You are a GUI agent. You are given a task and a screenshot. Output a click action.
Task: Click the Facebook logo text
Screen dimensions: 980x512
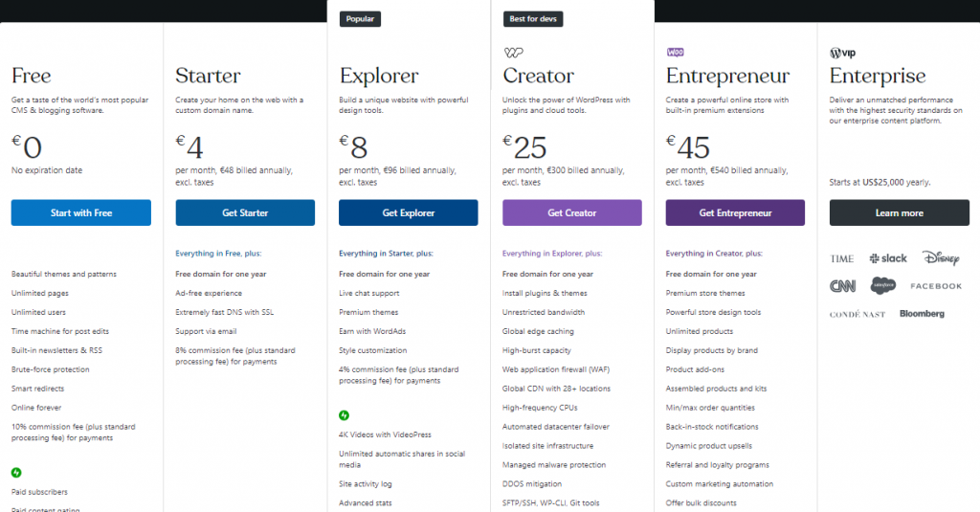click(936, 286)
